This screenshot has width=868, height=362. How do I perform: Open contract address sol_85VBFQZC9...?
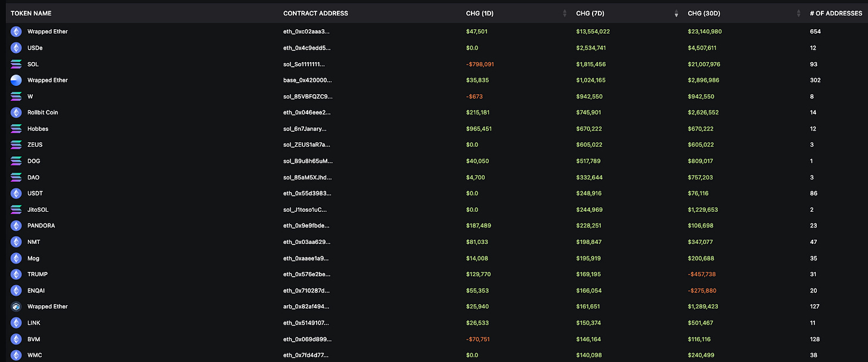click(x=308, y=96)
